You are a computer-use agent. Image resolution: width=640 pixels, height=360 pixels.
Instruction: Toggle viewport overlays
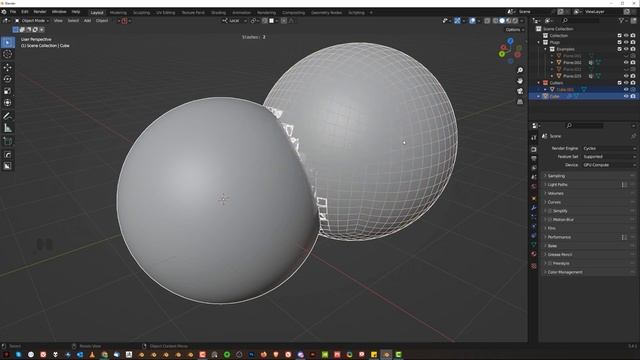pyautogui.click(x=472, y=21)
